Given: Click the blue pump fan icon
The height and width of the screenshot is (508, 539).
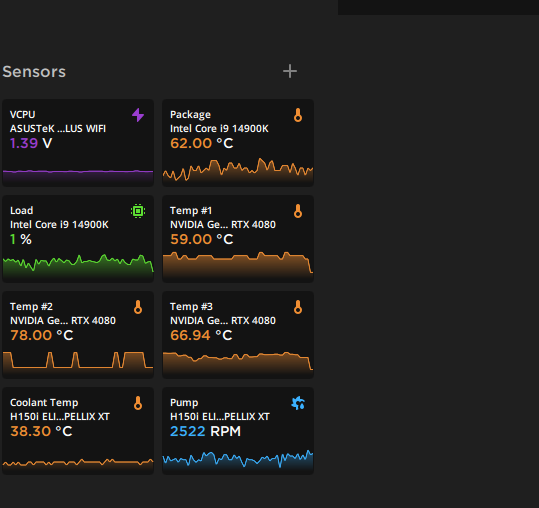Looking at the screenshot, I should (x=298, y=403).
